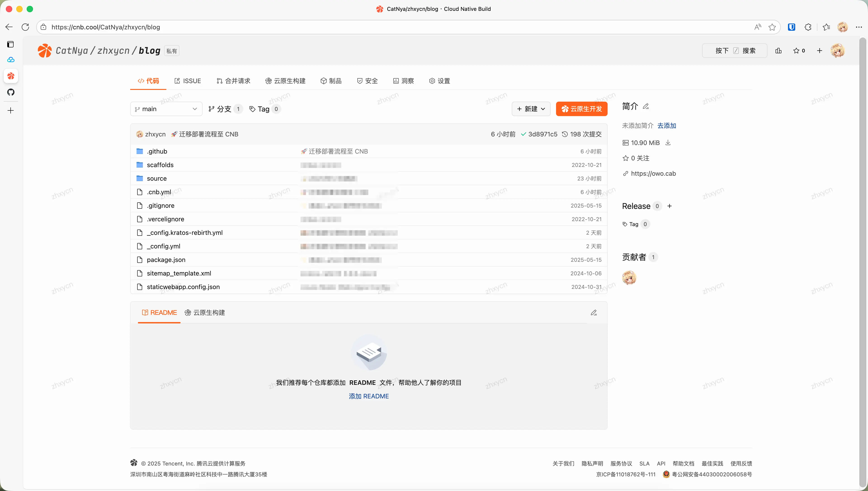
Task: Download repository archive next to 10.90 MiB
Action: pos(668,143)
